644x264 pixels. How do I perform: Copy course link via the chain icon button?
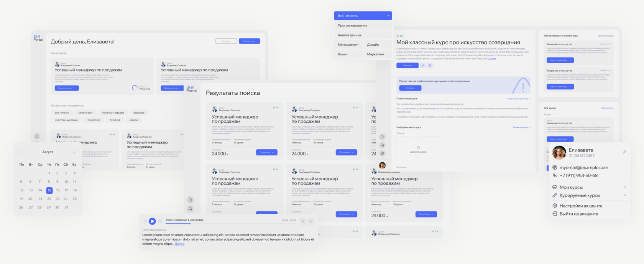[423, 65]
